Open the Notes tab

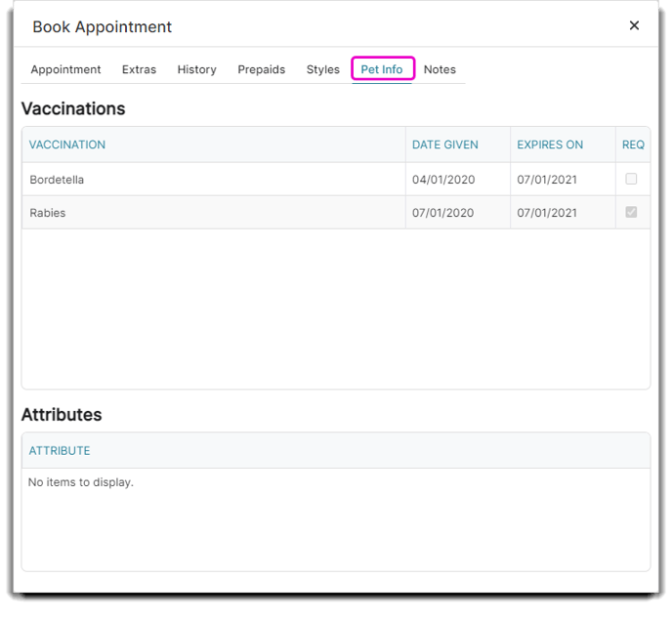tap(440, 69)
